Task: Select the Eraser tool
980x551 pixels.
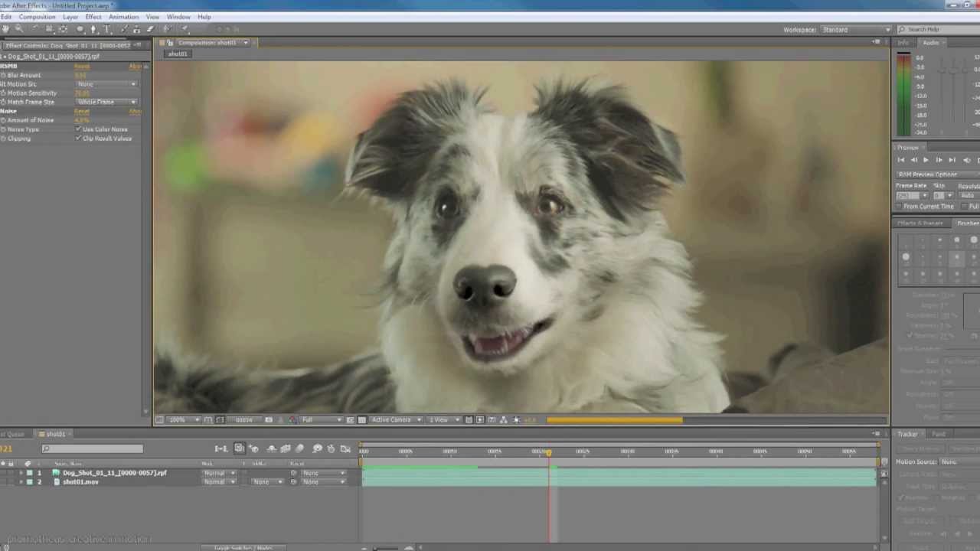Action: [150, 29]
